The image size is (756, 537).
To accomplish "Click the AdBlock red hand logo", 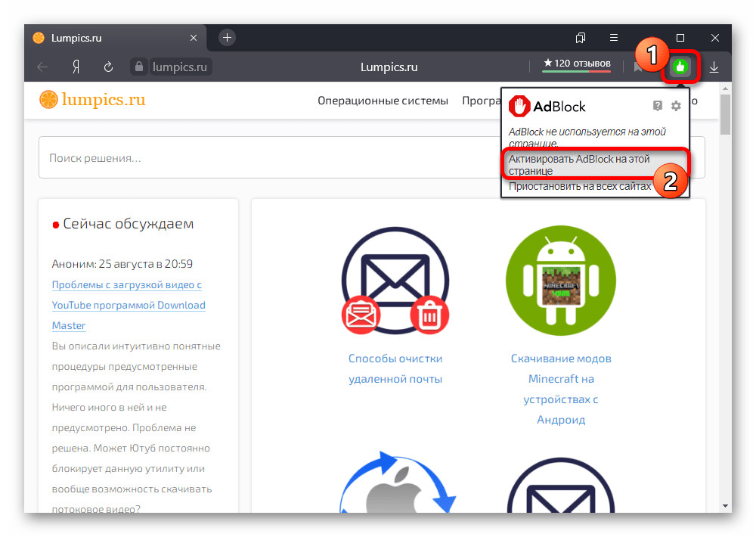I will click(x=520, y=106).
